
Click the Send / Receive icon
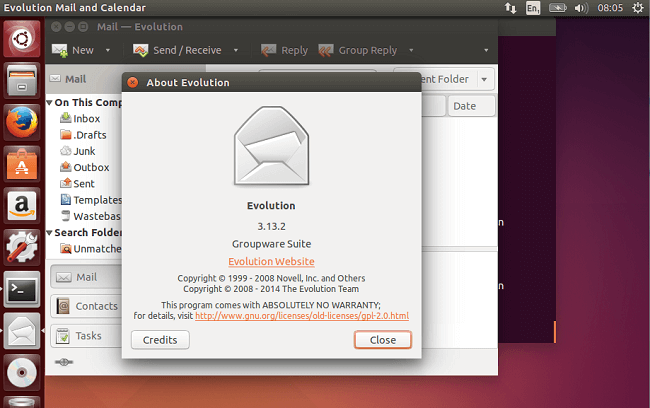pyautogui.click(x=141, y=51)
